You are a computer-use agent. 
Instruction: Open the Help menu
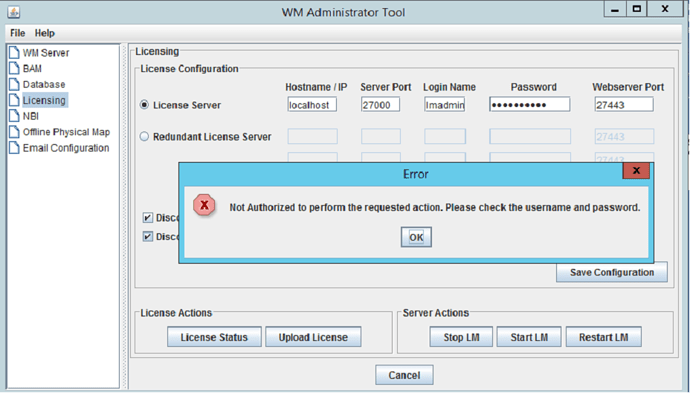pyautogui.click(x=45, y=33)
